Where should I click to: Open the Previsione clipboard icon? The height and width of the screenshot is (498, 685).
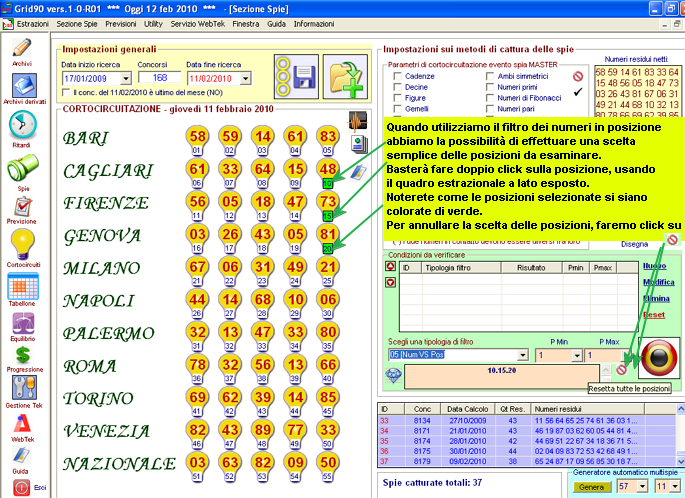pos(23,207)
